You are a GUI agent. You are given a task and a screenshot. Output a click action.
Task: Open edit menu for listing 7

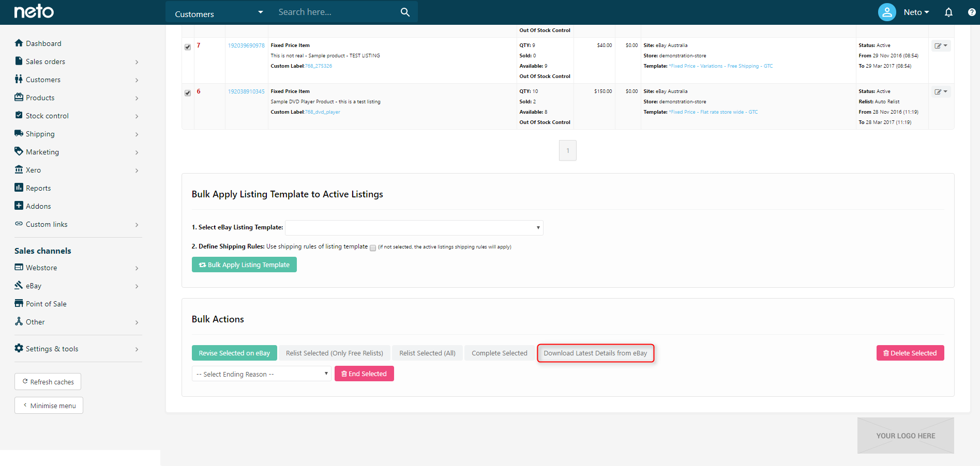click(941, 45)
